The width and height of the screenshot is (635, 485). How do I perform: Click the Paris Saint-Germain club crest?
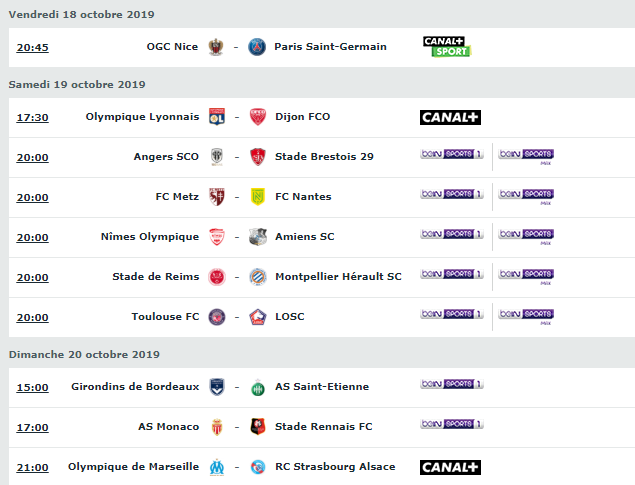tap(257, 47)
